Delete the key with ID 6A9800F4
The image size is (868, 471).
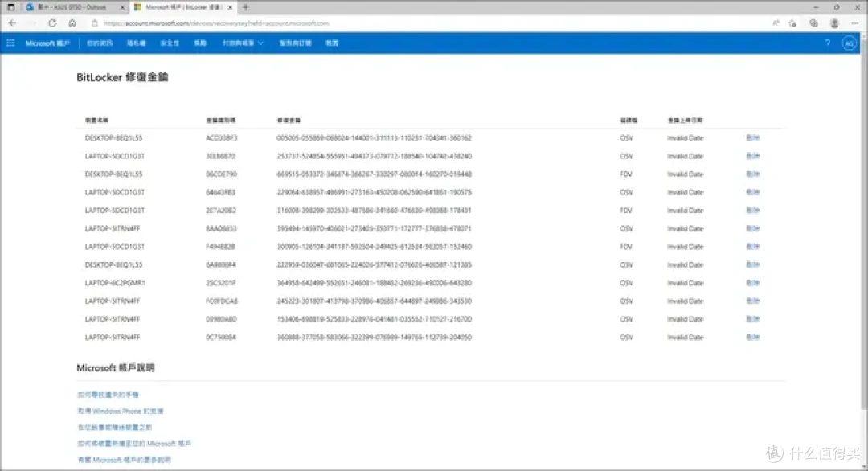[753, 264]
